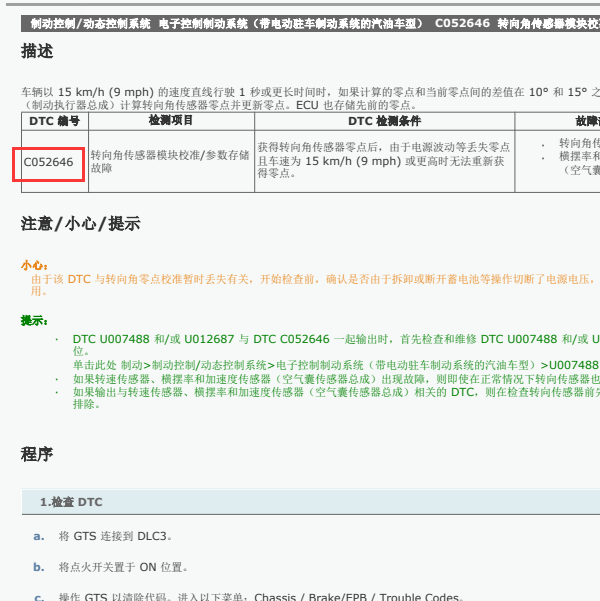The height and width of the screenshot is (601, 600).
Task: Select the DTC 编号 column header
Action: tap(55, 121)
